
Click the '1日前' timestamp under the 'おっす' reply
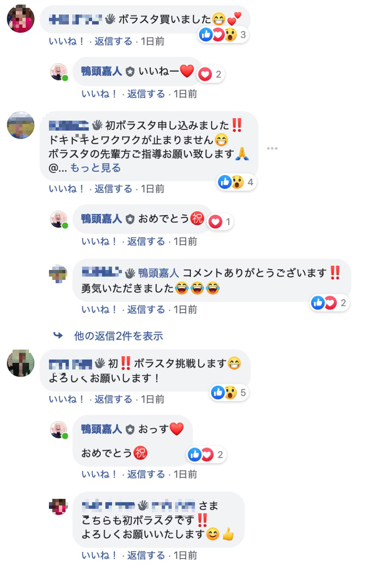click(185, 474)
